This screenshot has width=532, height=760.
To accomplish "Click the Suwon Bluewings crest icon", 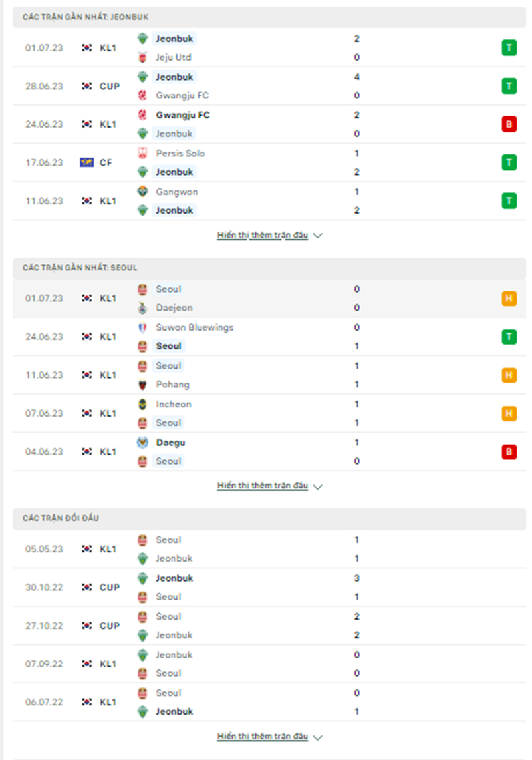I will [x=142, y=327].
